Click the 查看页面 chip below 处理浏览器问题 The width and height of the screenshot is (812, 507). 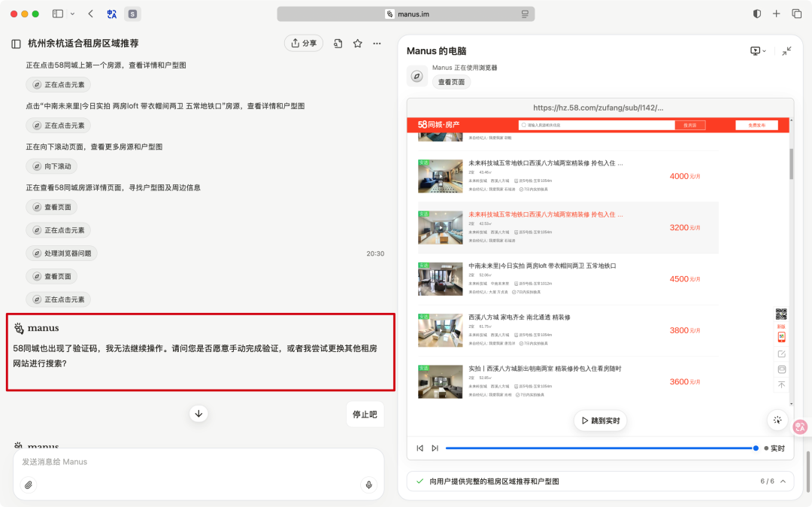(x=52, y=277)
